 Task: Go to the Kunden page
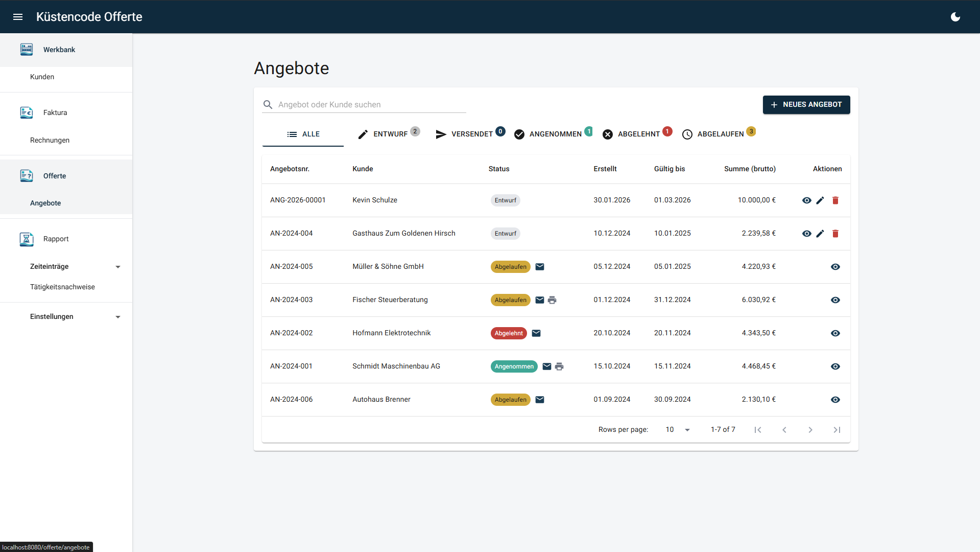point(42,77)
